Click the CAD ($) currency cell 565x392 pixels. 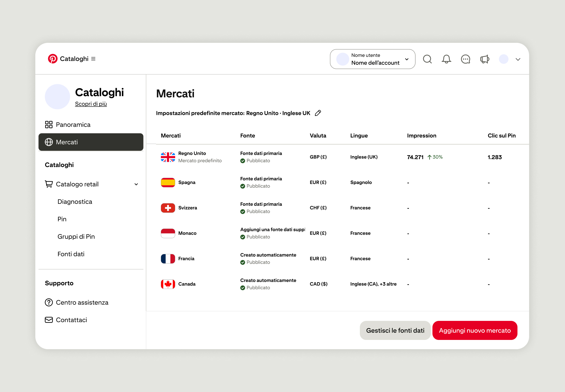pyautogui.click(x=318, y=284)
